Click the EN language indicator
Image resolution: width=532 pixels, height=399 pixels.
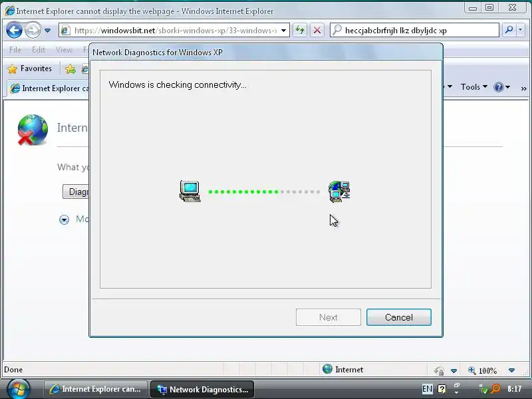(427, 389)
